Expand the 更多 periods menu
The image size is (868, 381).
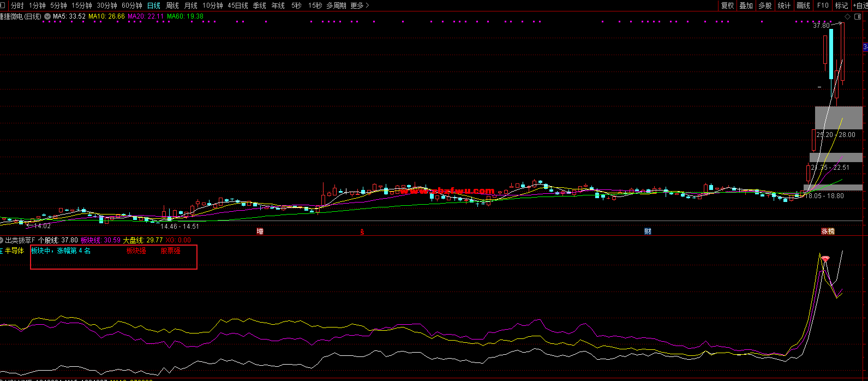tap(360, 5)
